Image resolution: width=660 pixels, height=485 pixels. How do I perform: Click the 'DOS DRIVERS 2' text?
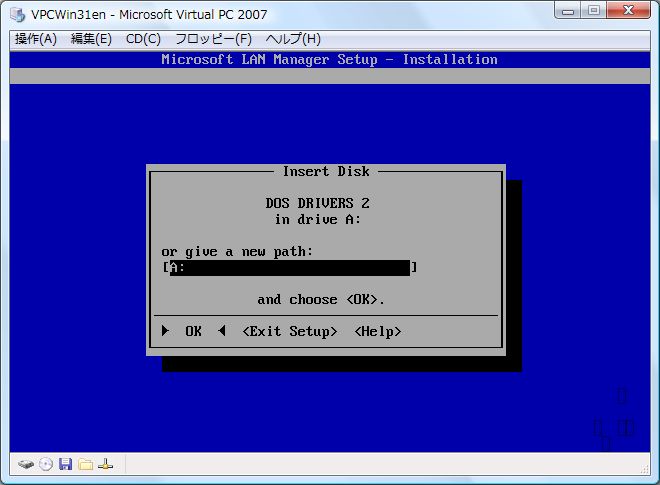317,203
